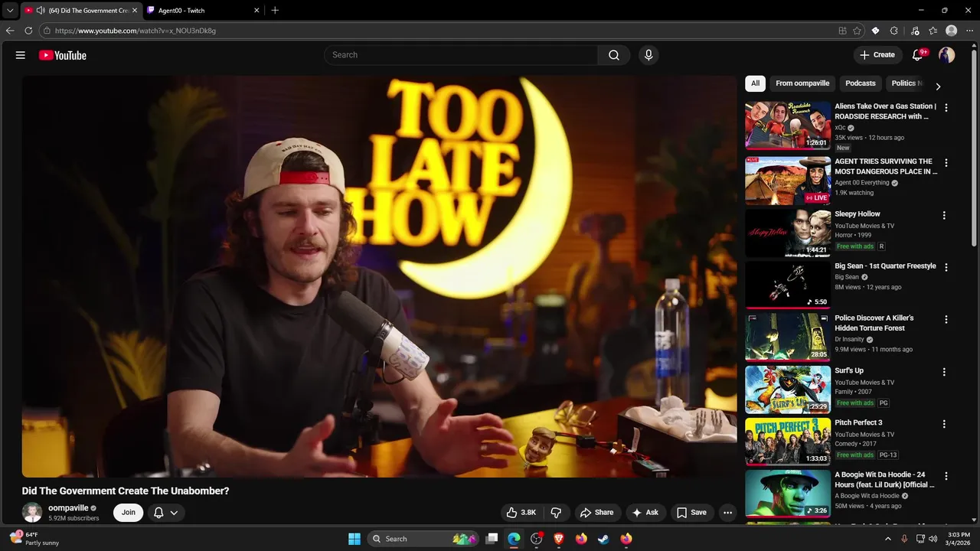Join the oompaville channel membership
The width and height of the screenshot is (980, 551).
pyautogui.click(x=128, y=513)
